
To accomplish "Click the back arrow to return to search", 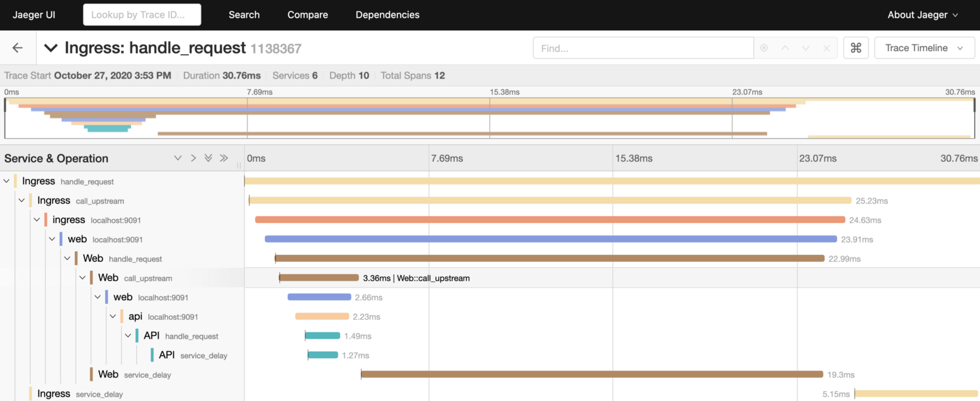I will 17,47.
